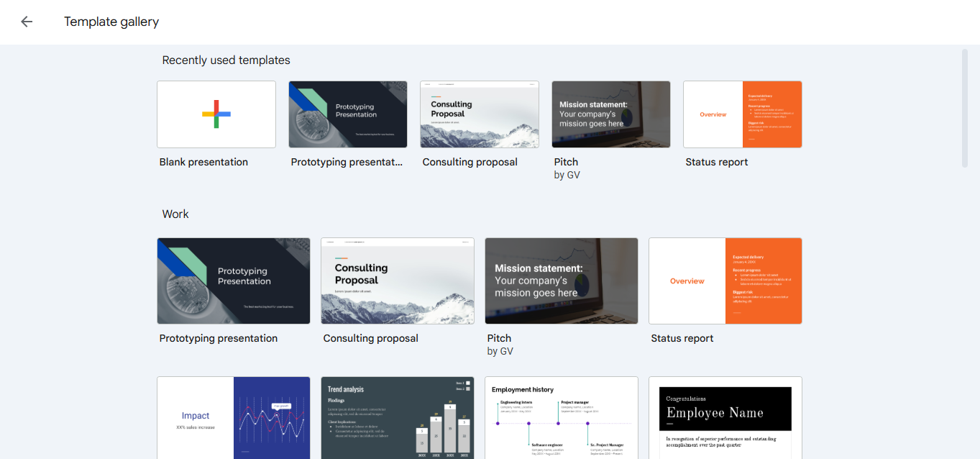Screen dimensions: 980x459
Task: Open recently used Prototyping presentation thumbnail
Action: (348, 114)
